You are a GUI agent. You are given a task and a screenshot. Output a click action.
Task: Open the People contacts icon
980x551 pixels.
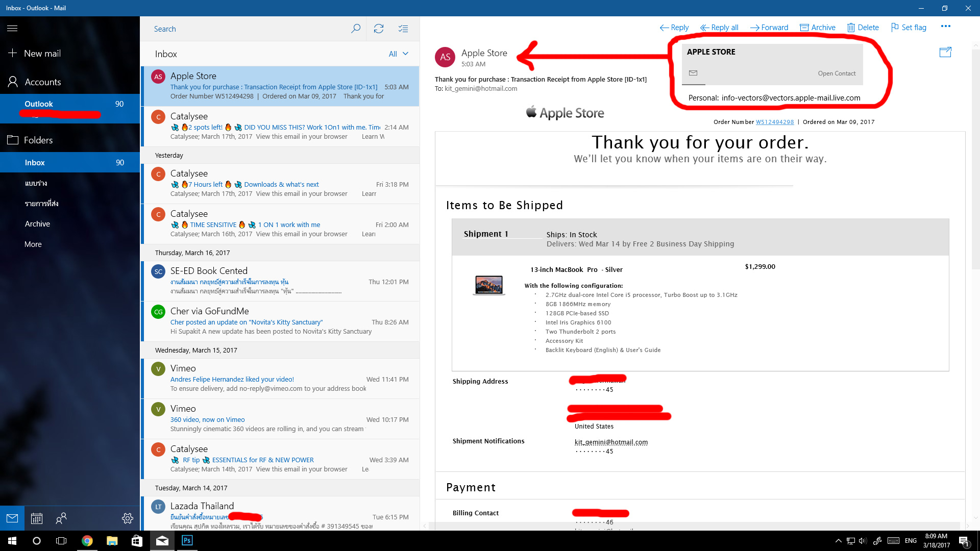click(x=61, y=518)
